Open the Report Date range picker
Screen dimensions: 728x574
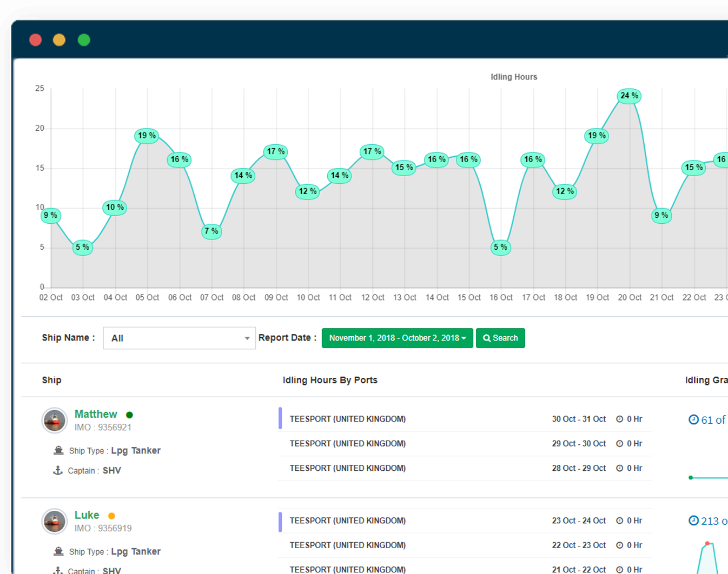397,338
